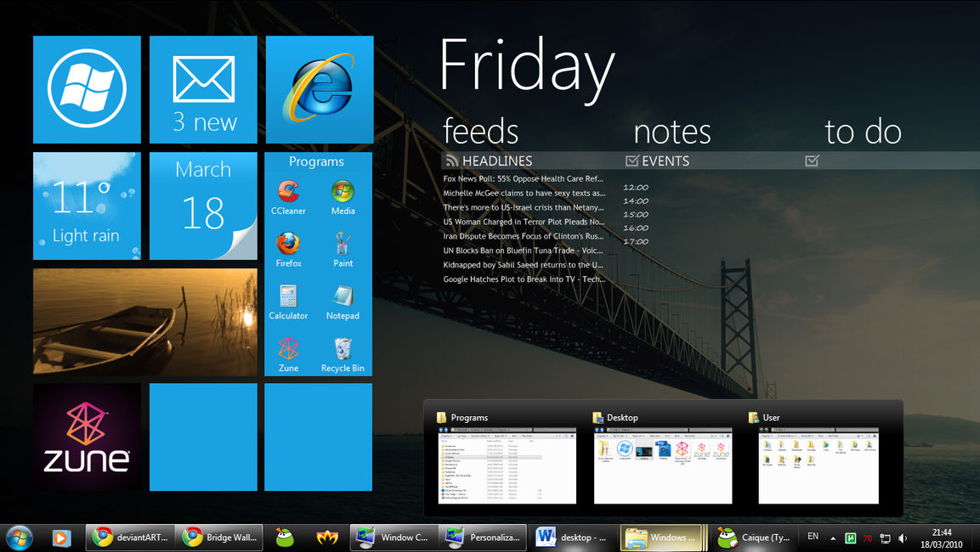Switch to deviantART Chrome taskbar button

[130, 537]
